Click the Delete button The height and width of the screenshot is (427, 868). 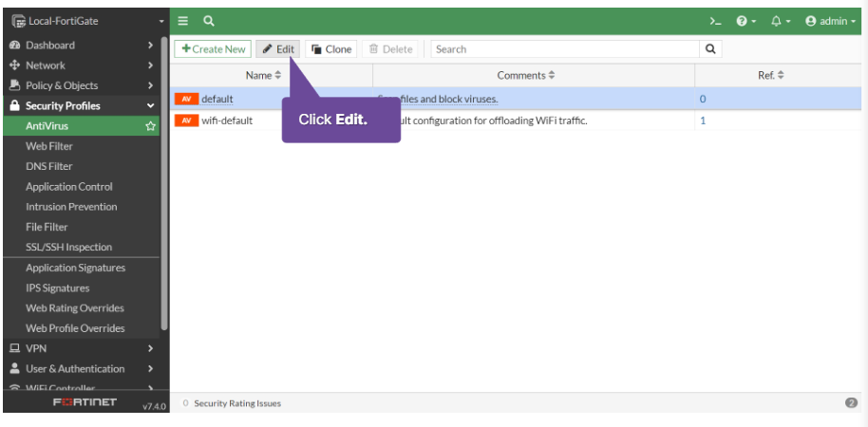(390, 49)
